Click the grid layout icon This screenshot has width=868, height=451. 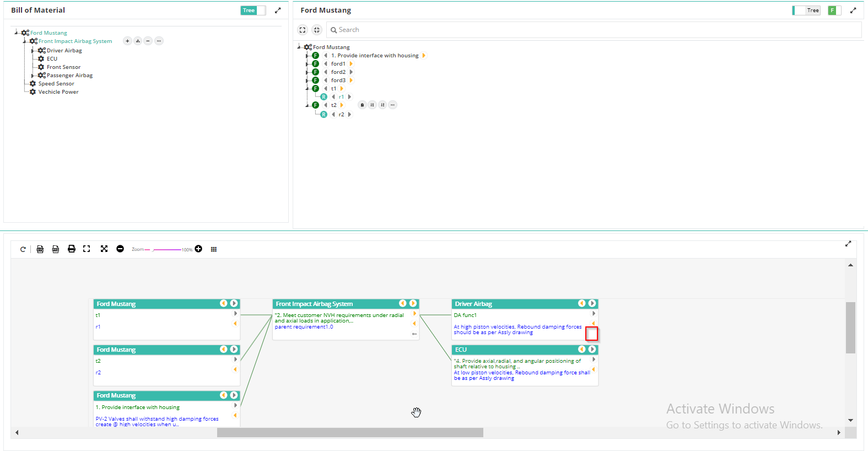pos(214,249)
